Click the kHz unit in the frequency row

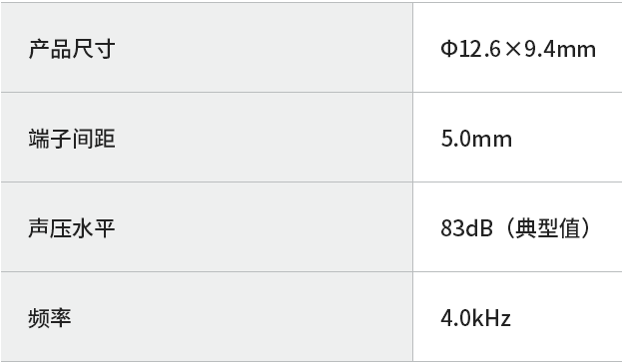[x=492, y=318]
